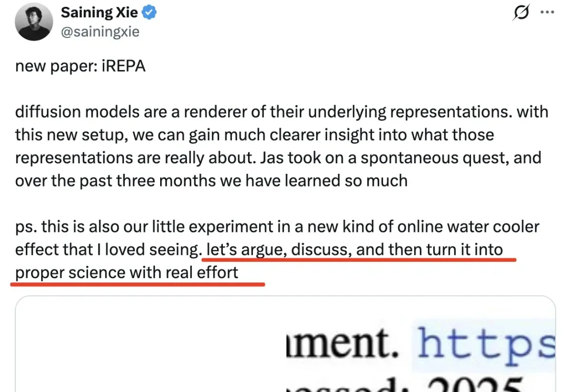Expand the more actions dropdown on the tweet

pos(548,13)
